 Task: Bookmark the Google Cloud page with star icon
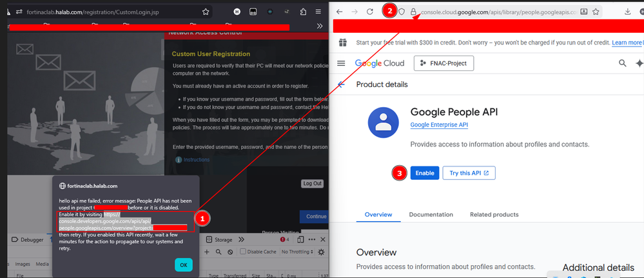coord(596,12)
